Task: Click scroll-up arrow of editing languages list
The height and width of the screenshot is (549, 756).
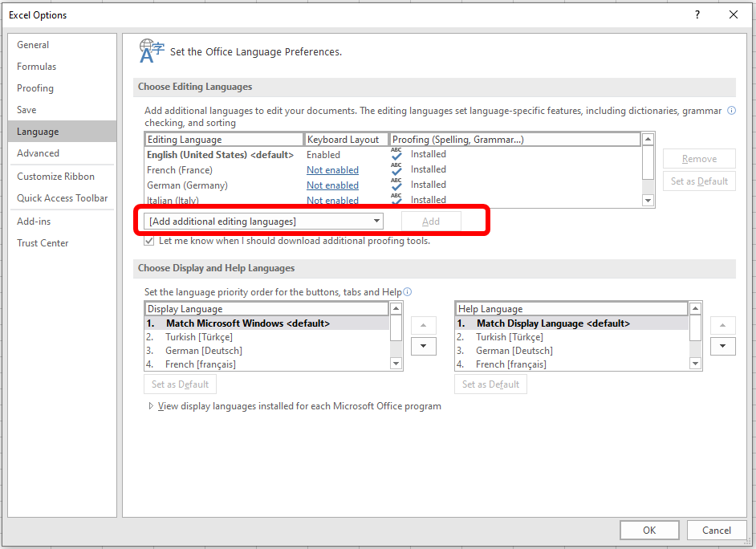Action: 648,140
